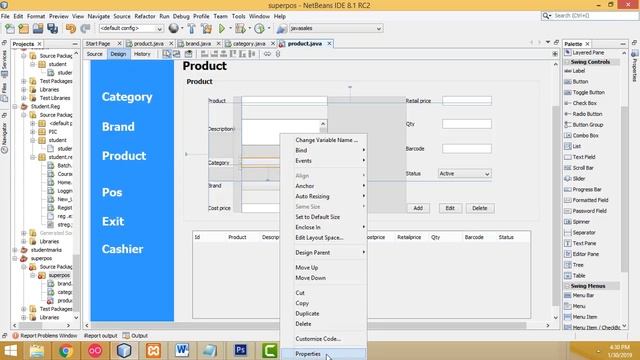Click the Search field at top right

(x=590, y=16)
